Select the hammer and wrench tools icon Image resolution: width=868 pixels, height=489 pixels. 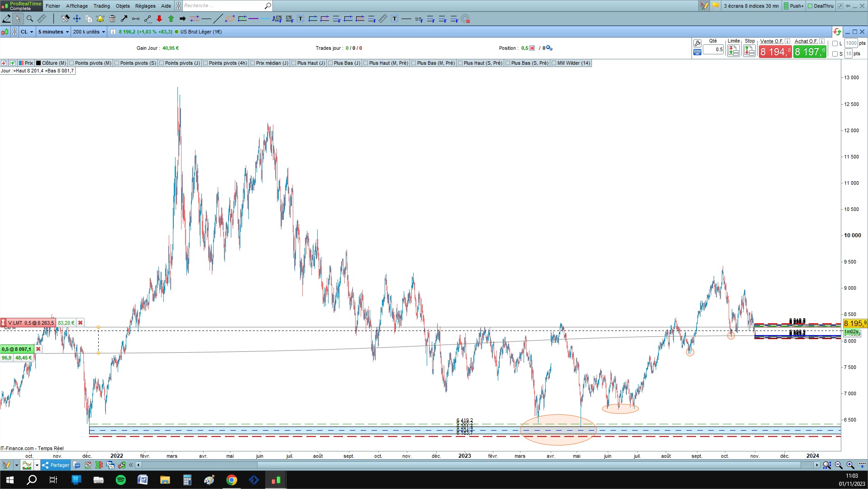[65, 19]
